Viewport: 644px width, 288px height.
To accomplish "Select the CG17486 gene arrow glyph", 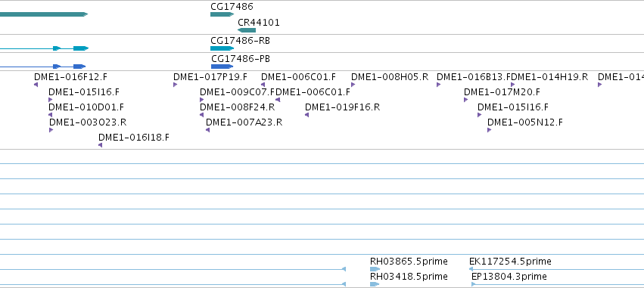I will (x=222, y=14).
